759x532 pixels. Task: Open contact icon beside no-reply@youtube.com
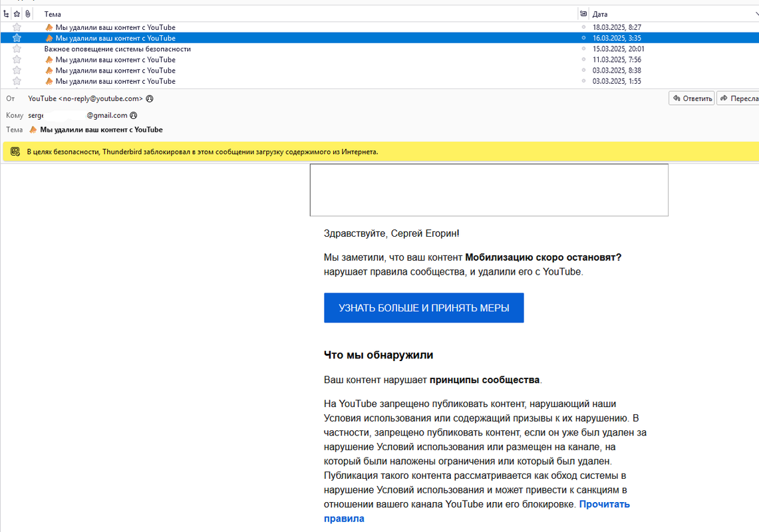[150, 98]
